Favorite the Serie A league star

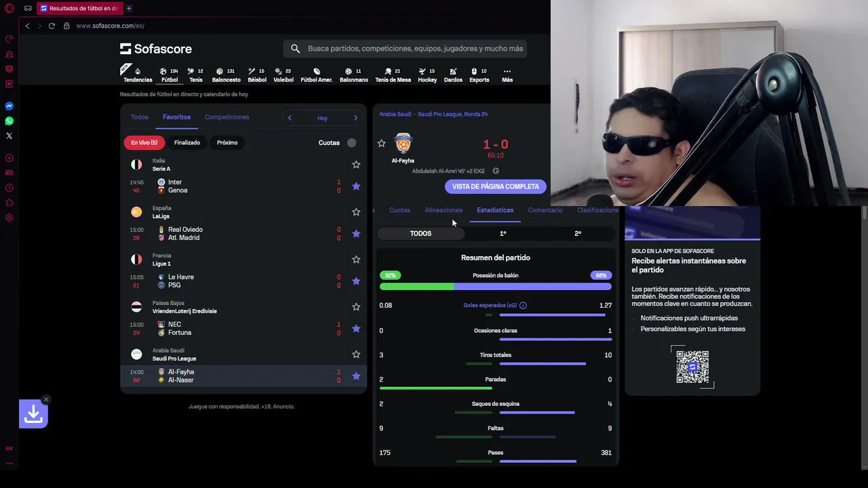356,164
